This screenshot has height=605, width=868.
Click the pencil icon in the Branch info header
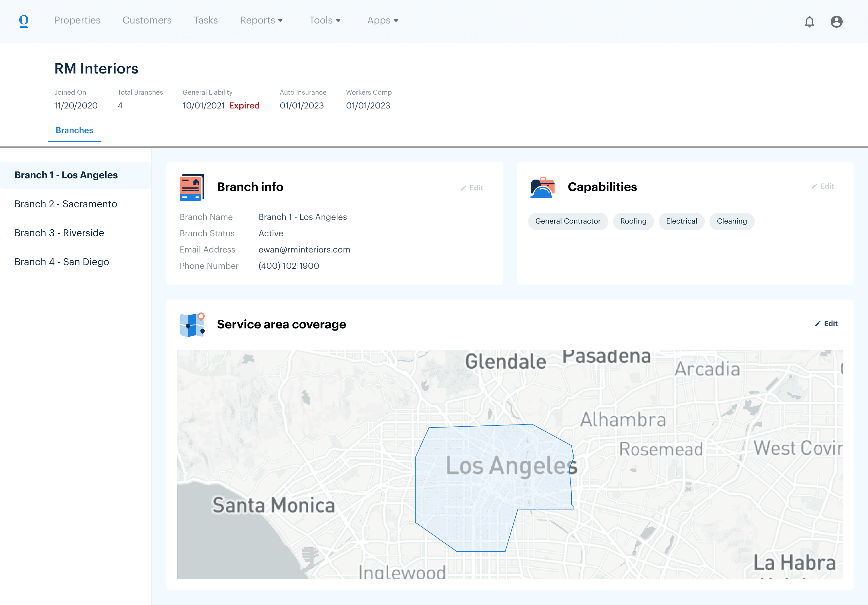(463, 188)
